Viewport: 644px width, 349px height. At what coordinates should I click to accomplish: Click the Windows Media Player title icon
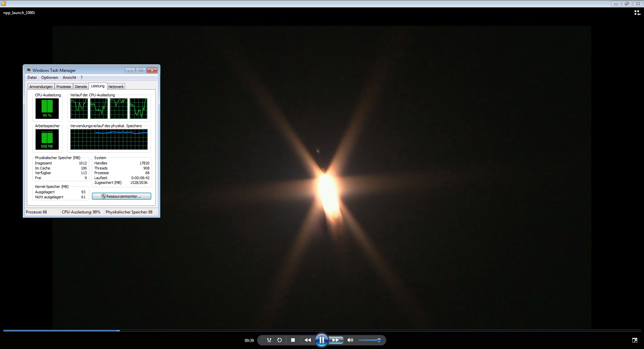[x=3, y=3]
